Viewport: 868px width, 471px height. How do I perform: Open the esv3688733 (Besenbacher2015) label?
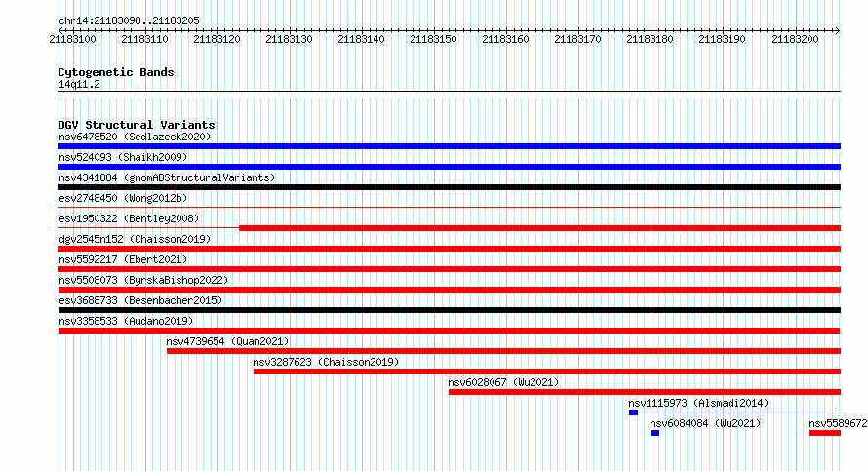[140, 300]
